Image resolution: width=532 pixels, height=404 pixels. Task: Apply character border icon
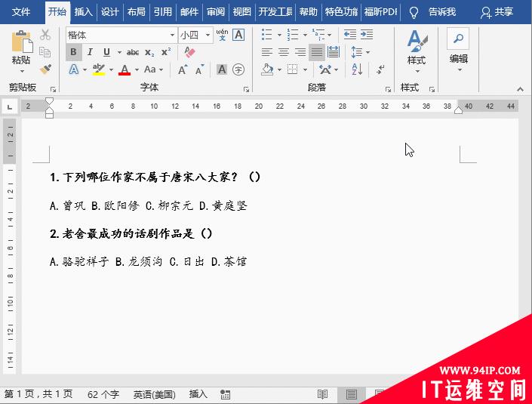(x=238, y=35)
